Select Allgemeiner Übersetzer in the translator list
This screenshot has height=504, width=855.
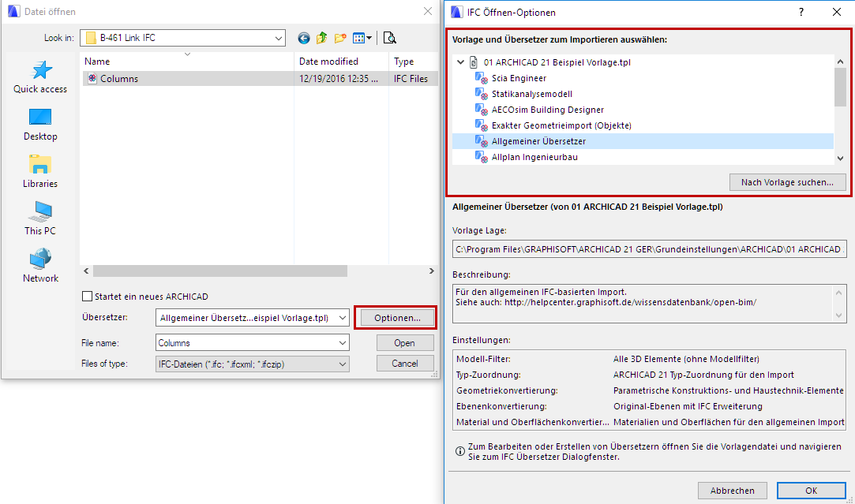pos(643,141)
